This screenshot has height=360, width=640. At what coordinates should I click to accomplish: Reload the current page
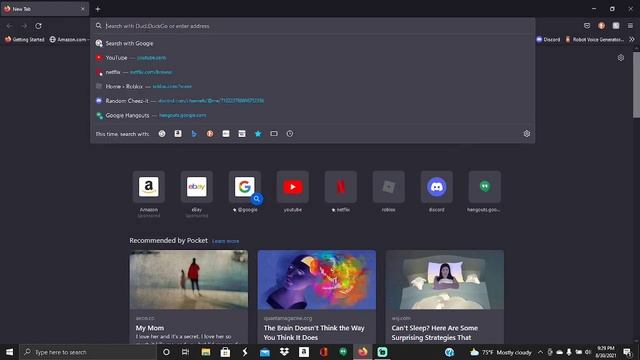38,26
